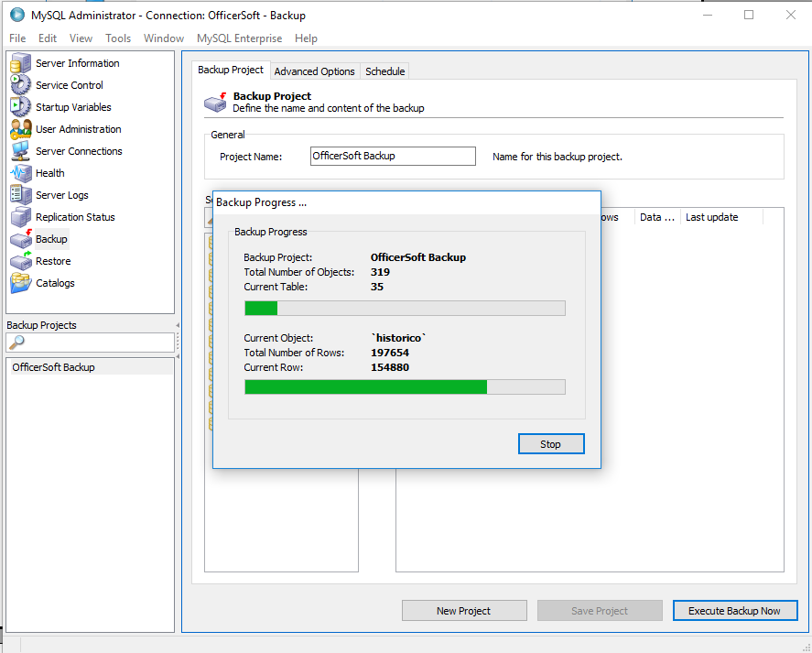Open the User Administration icon
This screenshot has height=653, width=812.
tap(20, 129)
